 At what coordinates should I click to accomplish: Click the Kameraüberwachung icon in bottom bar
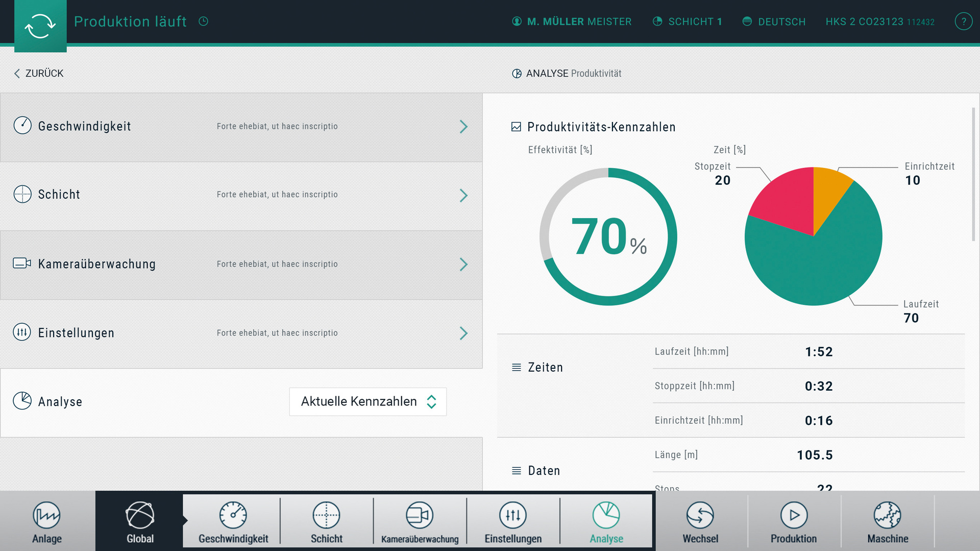420,515
